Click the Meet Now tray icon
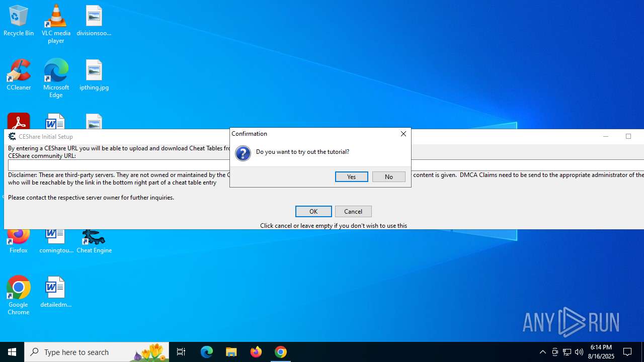The height and width of the screenshot is (362, 644). point(555,352)
